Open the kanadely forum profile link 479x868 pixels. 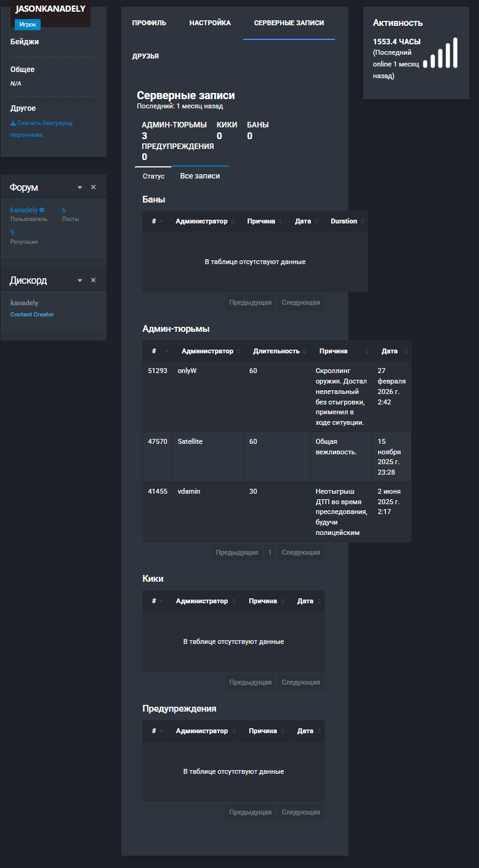pos(24,210)
